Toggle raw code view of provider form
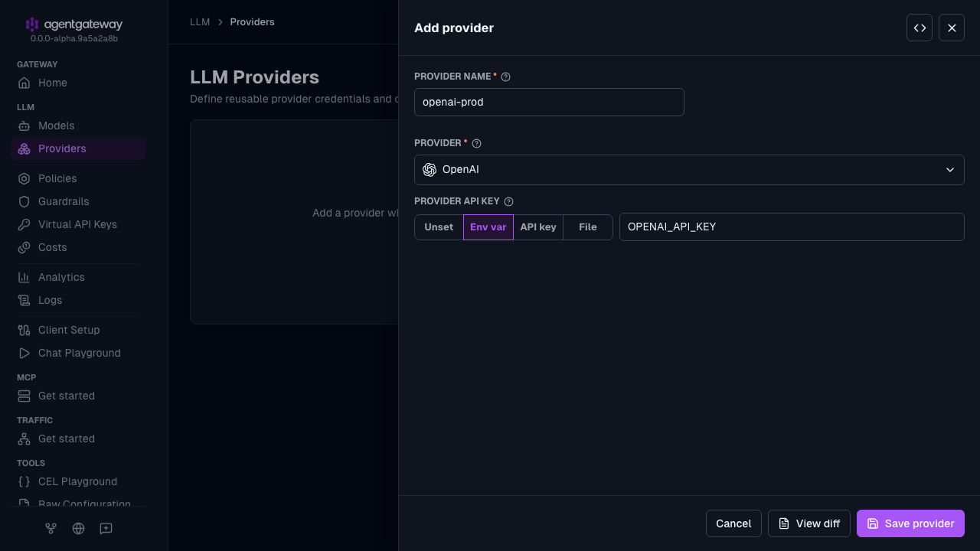This screenshot has height=551, width=980. tap(920, 28)
